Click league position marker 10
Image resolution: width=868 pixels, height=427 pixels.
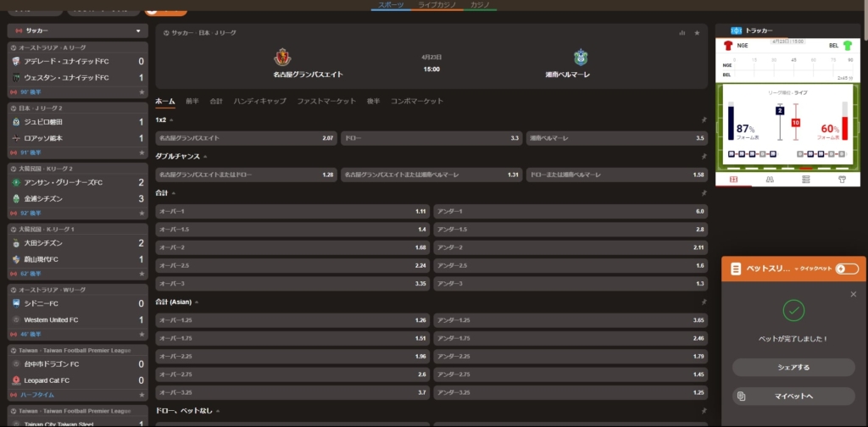click(795, 122)
